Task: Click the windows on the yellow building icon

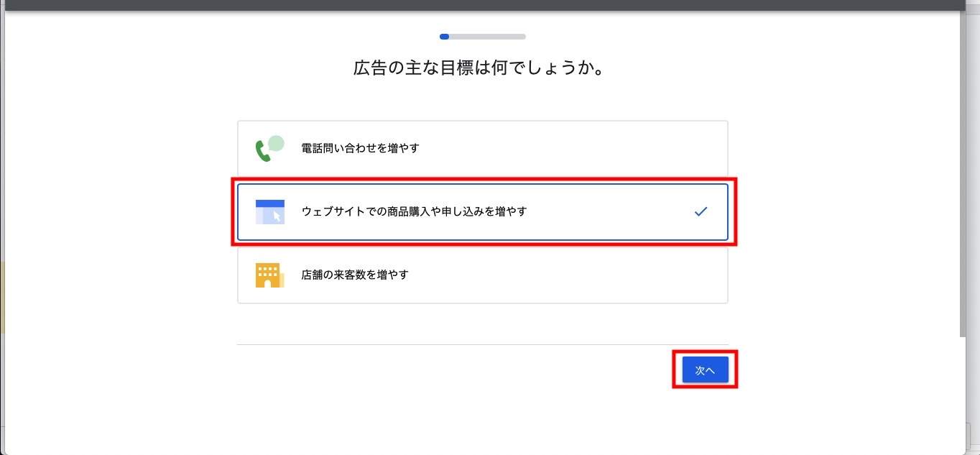Action: (x=267, y=272)
